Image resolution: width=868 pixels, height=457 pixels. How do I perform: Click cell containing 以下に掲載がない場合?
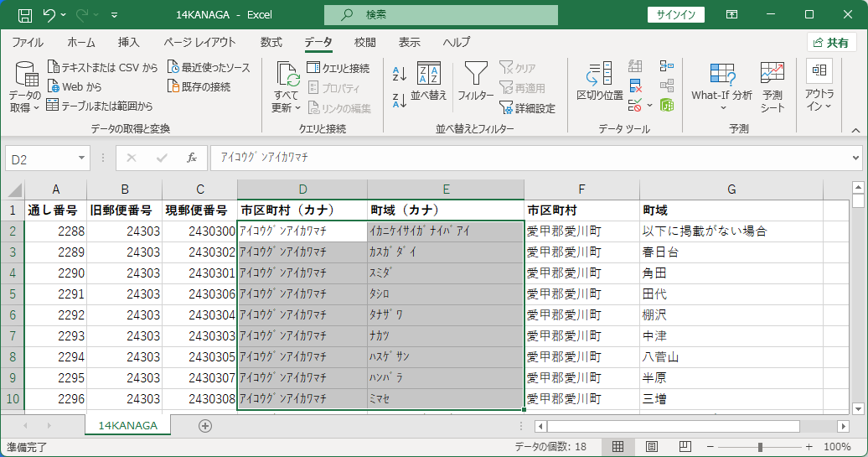click(x=731, y=231)
